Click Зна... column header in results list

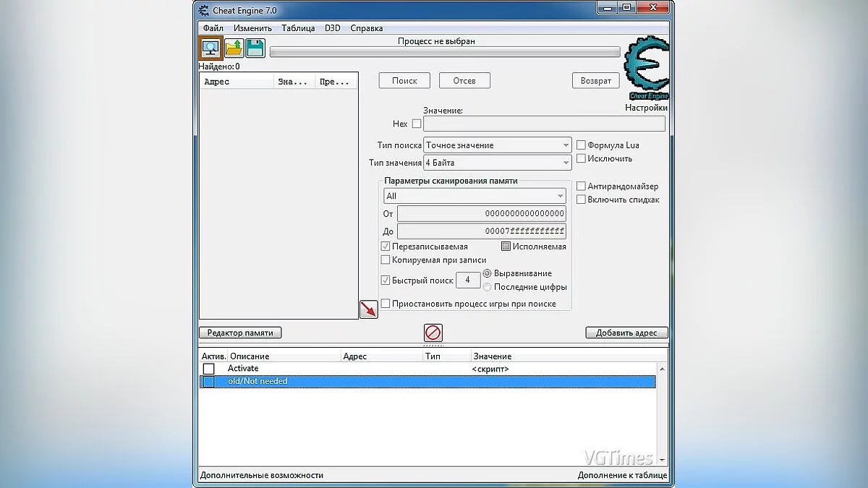[295, 82]
